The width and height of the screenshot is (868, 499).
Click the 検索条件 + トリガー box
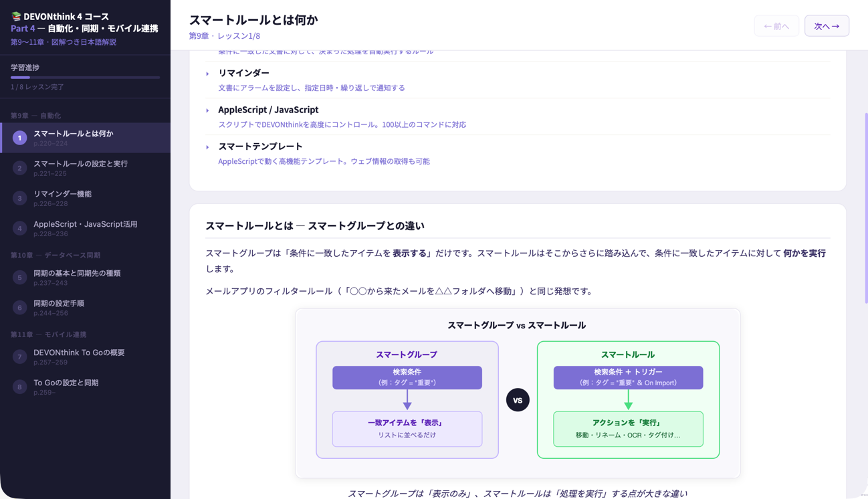pyautogui.click(x=628, y=377)
